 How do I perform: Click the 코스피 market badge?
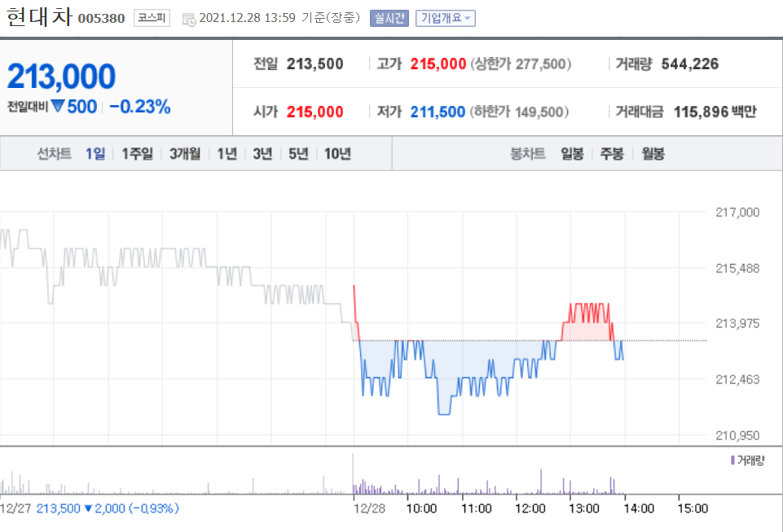click(152, 18)
